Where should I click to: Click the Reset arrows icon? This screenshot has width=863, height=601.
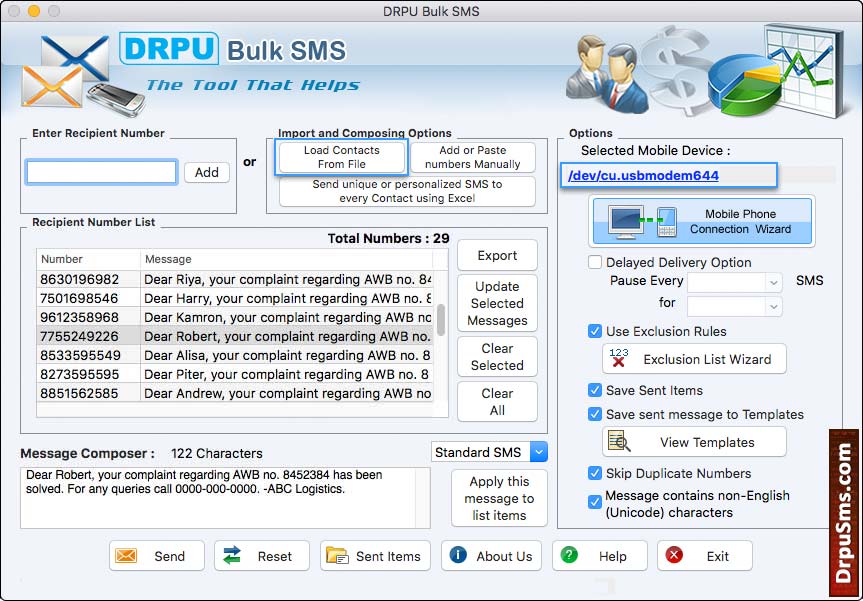(x=232, y=555)
